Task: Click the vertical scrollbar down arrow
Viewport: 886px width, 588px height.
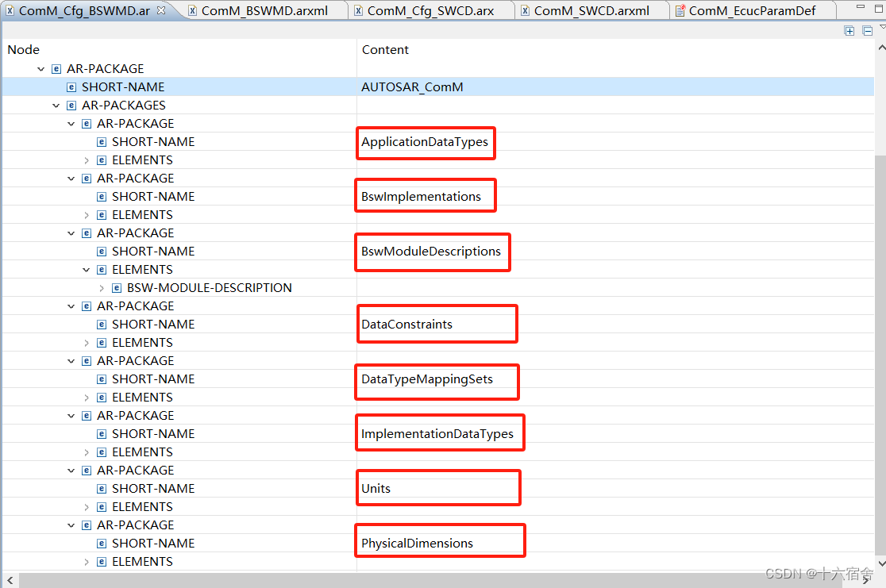Action: [x=881, y=563]
